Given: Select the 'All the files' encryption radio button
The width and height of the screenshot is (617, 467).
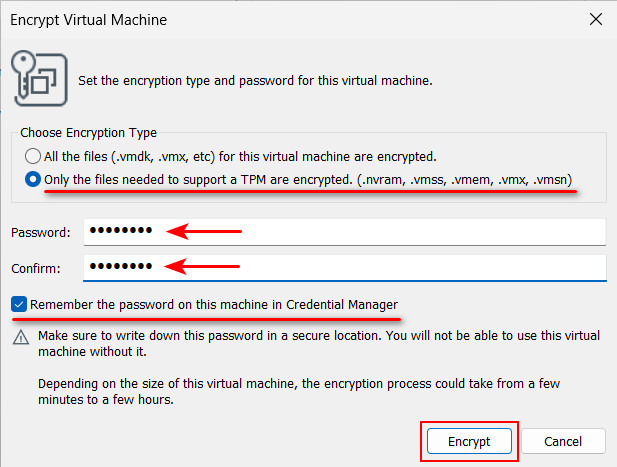Looking at the screenshot, I should (x=33, y=156).
